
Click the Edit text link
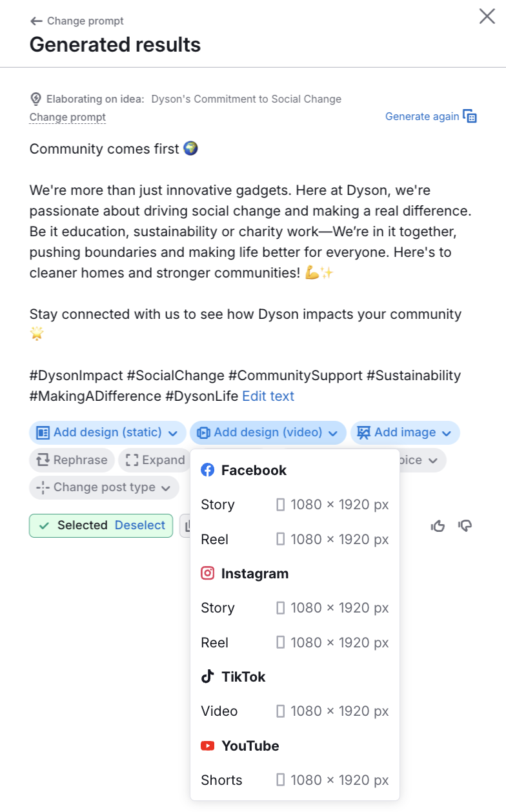point(268,396)
